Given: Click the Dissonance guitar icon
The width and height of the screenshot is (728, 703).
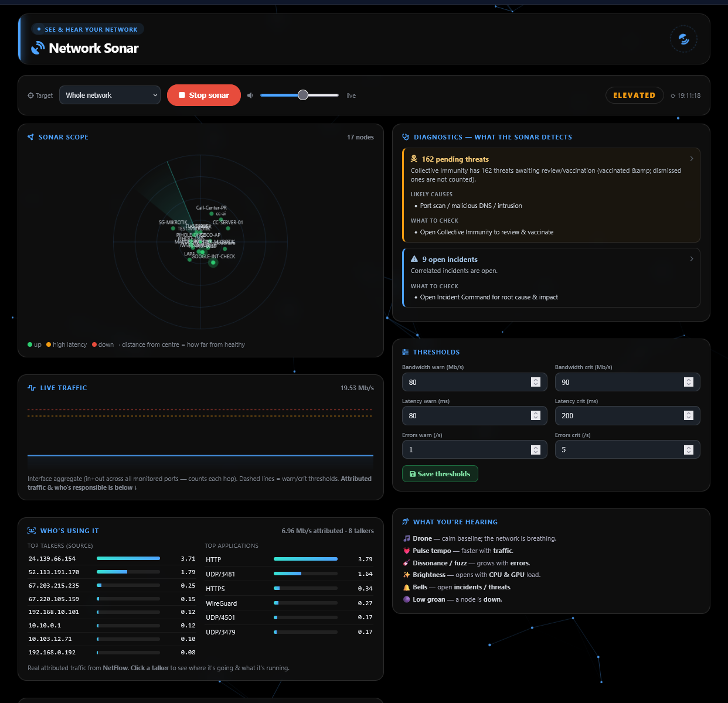Looking at the screenshot, I should [x=407, y=563].
